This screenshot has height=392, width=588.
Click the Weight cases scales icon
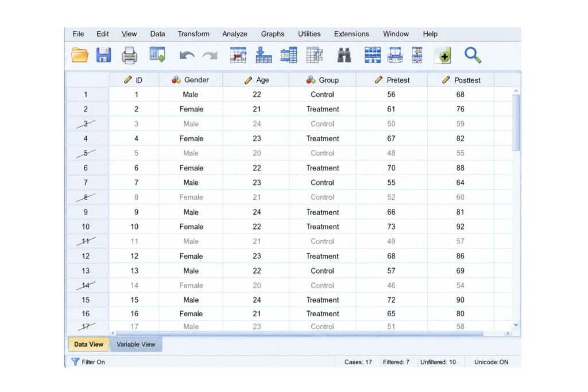pyautogui.click(x=417, y=55)
